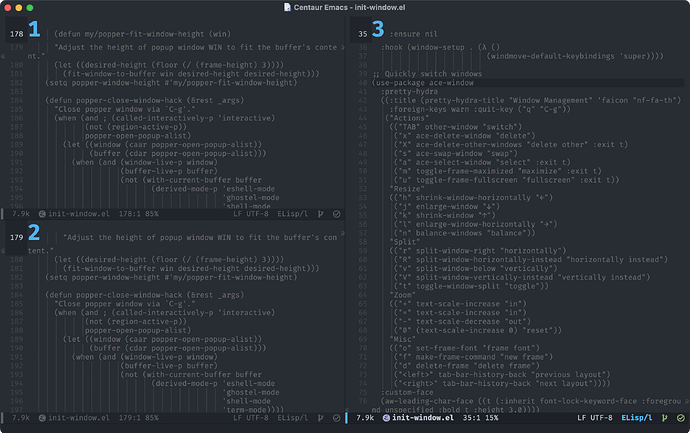Click LF UTF-8 encoding in the 179:1 mode line
Screen dimensions: 690x433
click(251, 418)
